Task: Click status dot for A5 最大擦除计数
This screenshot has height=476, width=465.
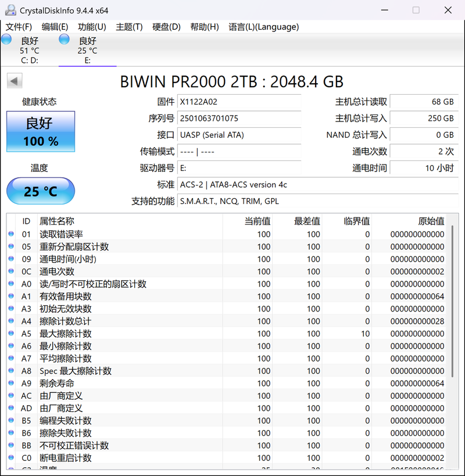Action: [11, 334]
